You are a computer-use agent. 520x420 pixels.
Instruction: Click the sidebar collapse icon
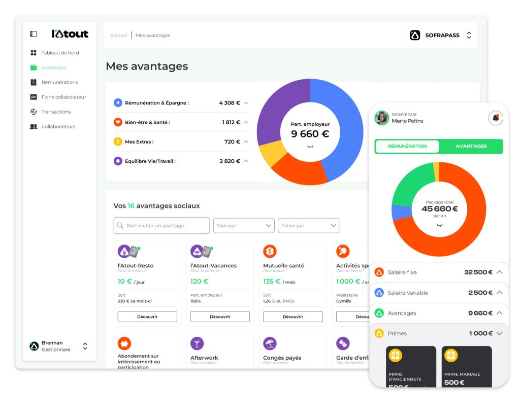34,34
